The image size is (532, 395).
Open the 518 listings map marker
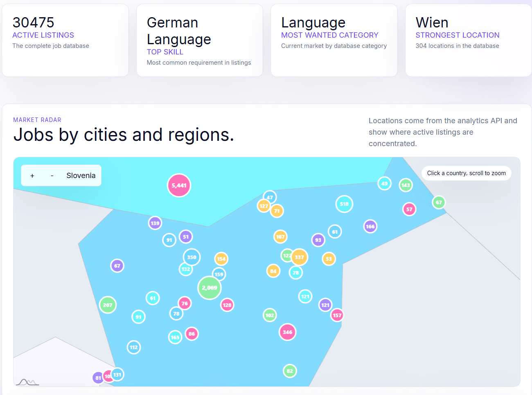pos(344,204)
